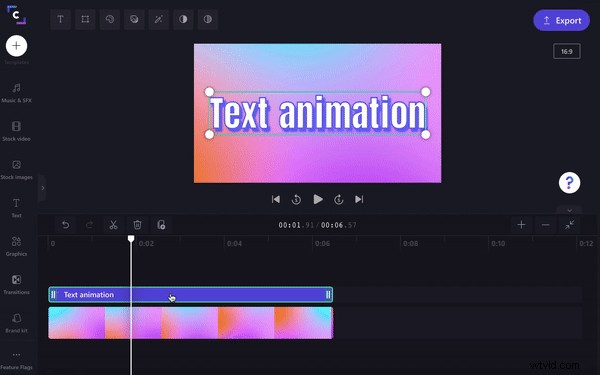Open the Brand kit sidebar section
The image size is (600, 375).
[16, 323]
